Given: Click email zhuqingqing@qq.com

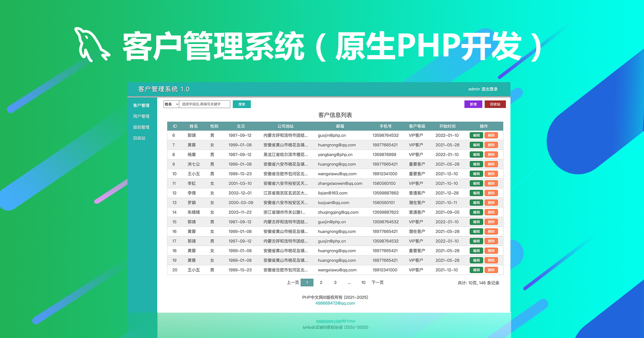Looking at the screenshot, I should click(x=338, y=212).
